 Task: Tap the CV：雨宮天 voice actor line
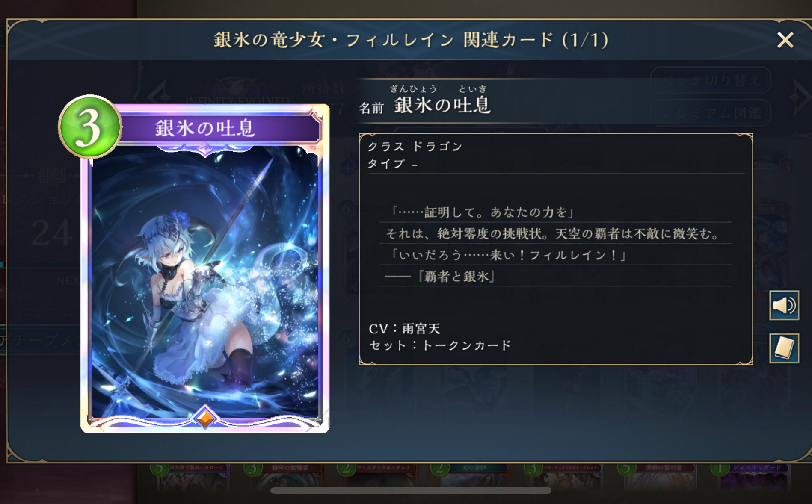pos(404,328)
